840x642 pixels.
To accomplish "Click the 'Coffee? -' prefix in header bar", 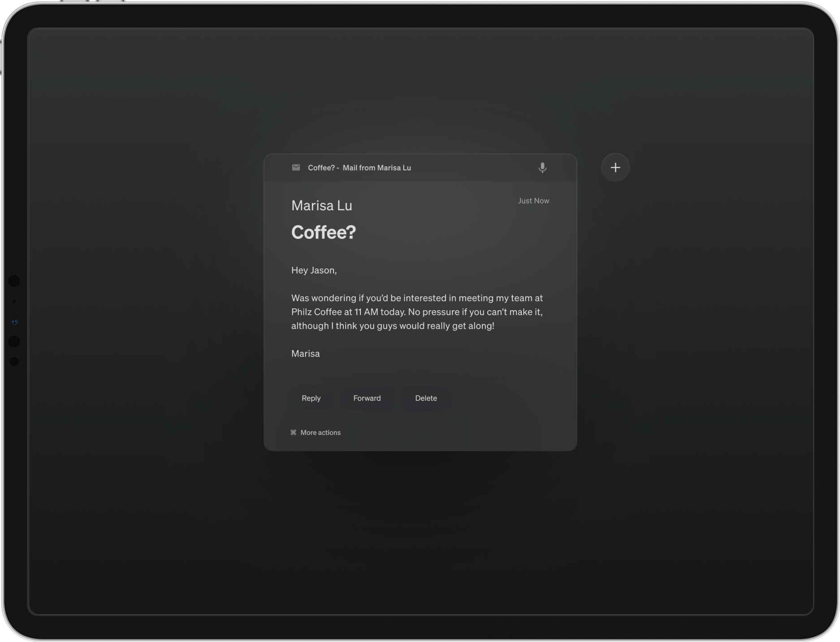I will point(323,168).
